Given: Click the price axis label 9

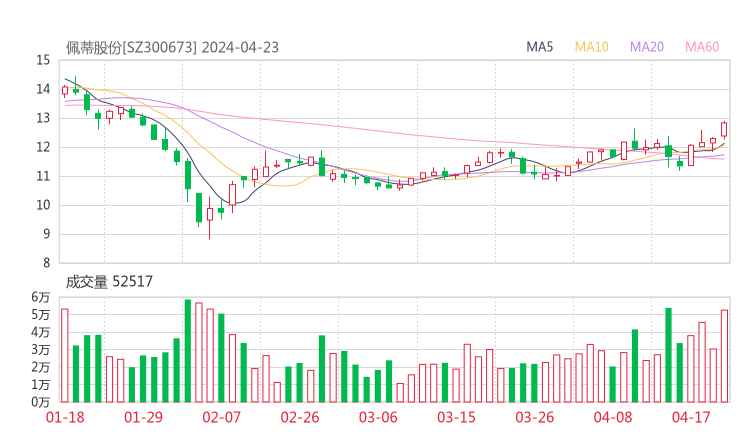Looking at the screenshot, I should coord(46,234).
